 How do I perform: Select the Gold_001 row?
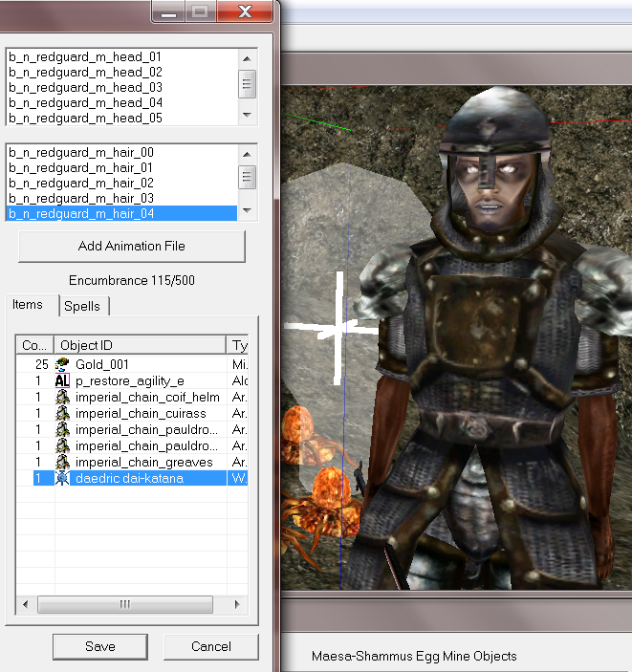132,364
